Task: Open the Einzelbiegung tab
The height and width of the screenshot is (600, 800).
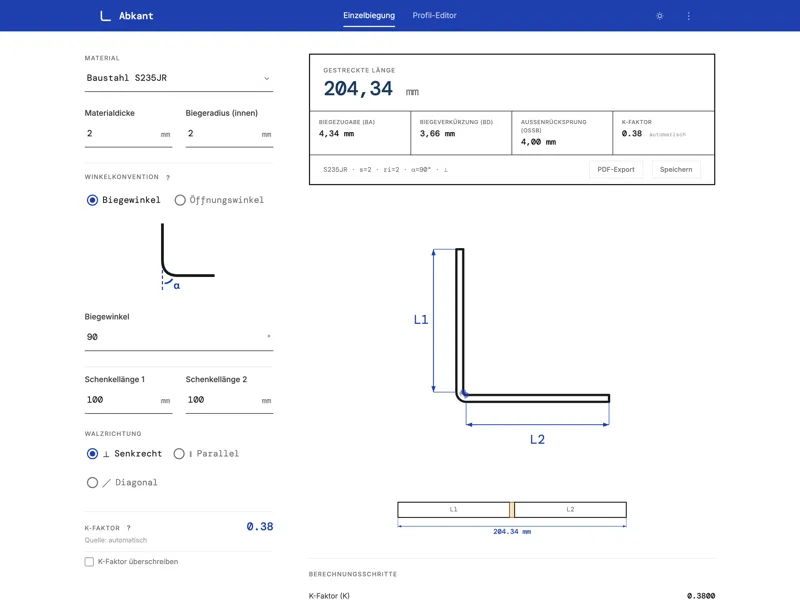Action: 369,16
